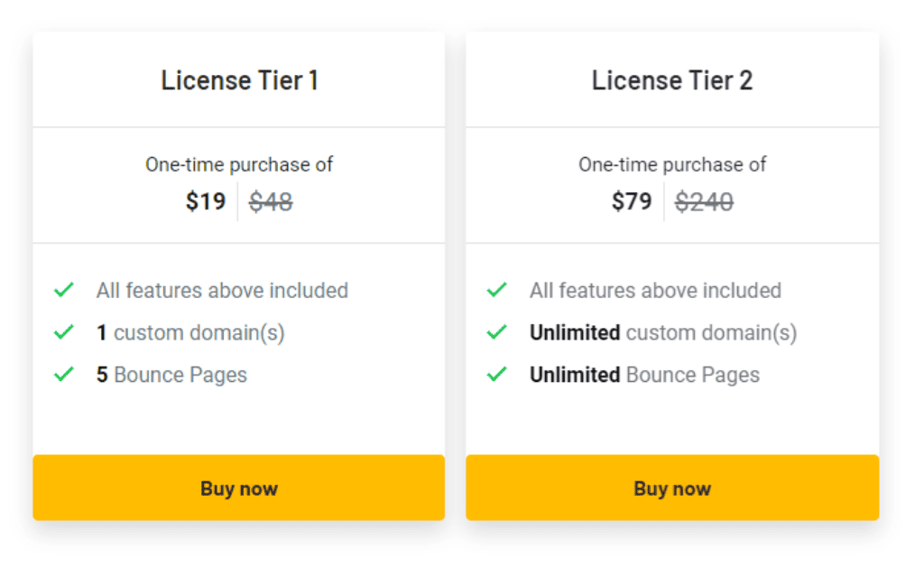Screen dimensions: 924x568
Task: Click checkmark beside Tier 1 all features included
Action: point(63,291)
